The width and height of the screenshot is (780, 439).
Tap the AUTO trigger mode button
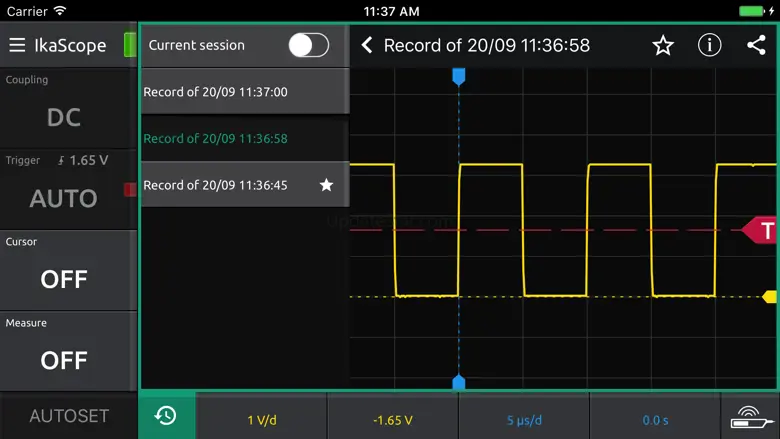coord(64,198)
